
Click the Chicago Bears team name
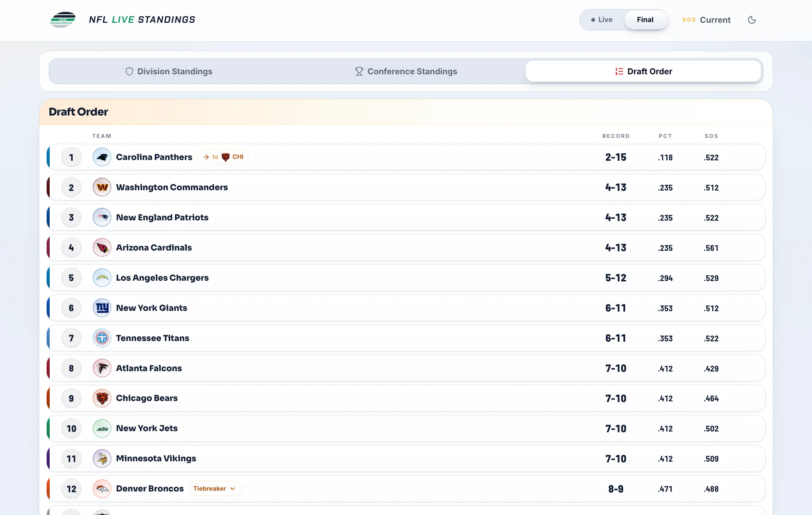coord(147,398)
